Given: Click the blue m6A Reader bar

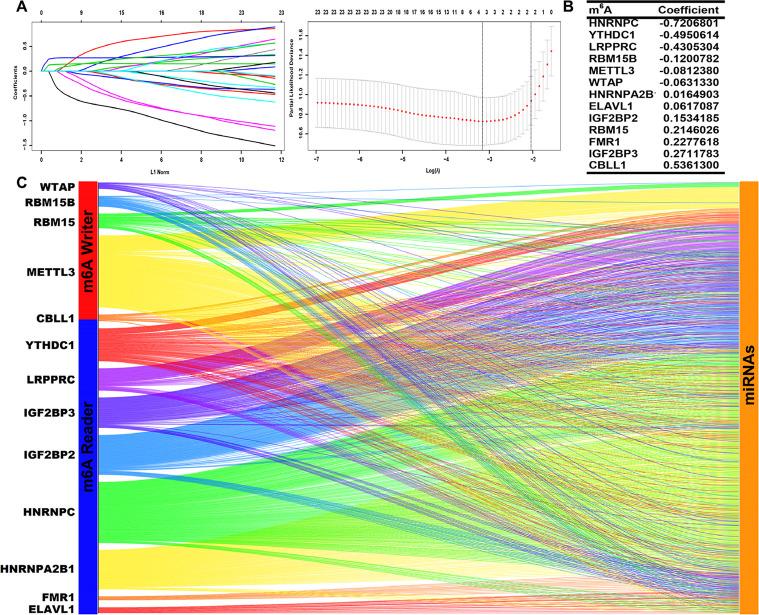Looking at the screenshot, I should point(88,466).
